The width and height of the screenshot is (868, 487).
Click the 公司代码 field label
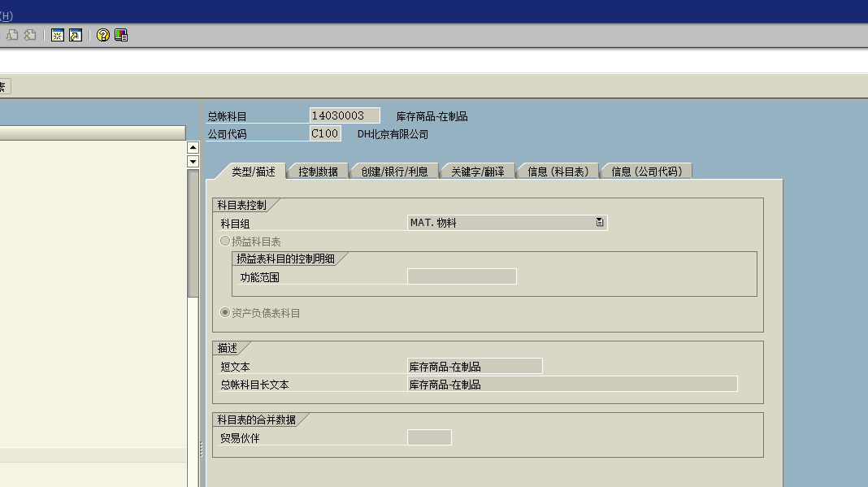point(227,134)
